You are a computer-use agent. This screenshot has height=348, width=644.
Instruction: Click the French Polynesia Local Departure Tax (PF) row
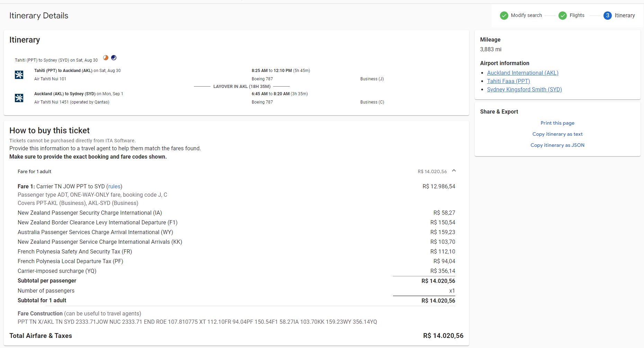(236, 261)
